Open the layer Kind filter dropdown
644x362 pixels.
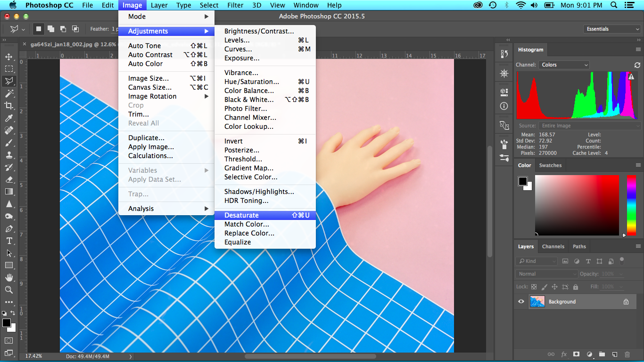point(537,261)
